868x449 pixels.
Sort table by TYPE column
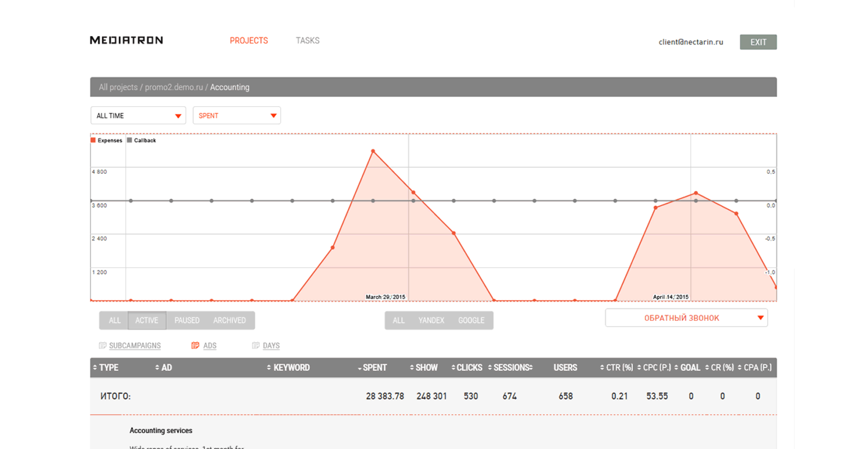pyautogui.click(x=105, y=368)
